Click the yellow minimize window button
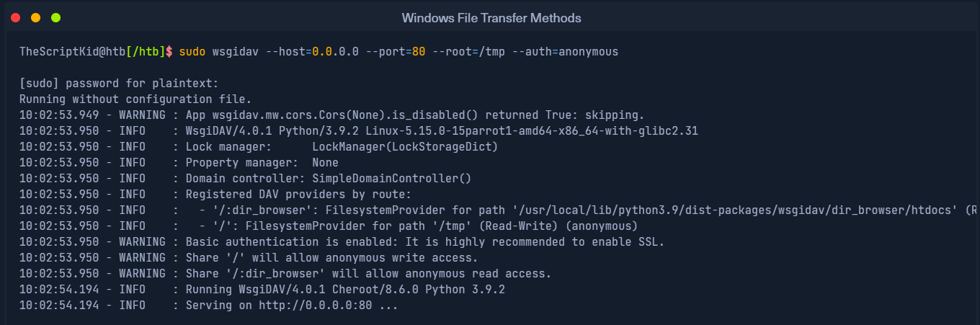The image size is (980, 325). (x=35, y=17)
